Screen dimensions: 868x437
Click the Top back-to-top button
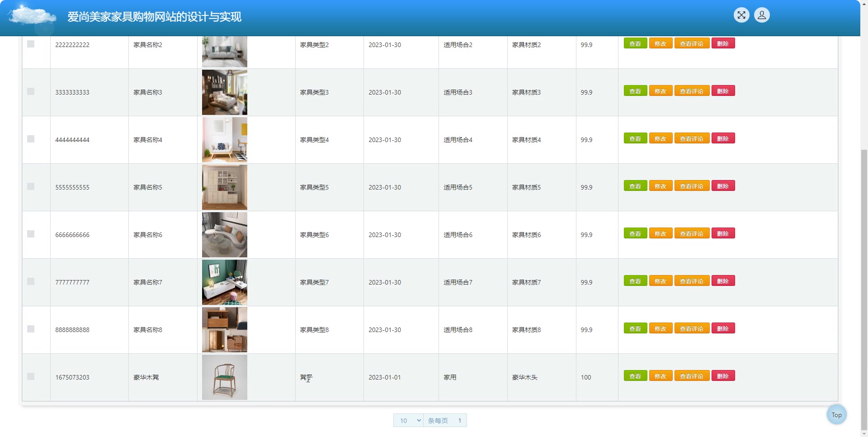click(x=837, y=415)
